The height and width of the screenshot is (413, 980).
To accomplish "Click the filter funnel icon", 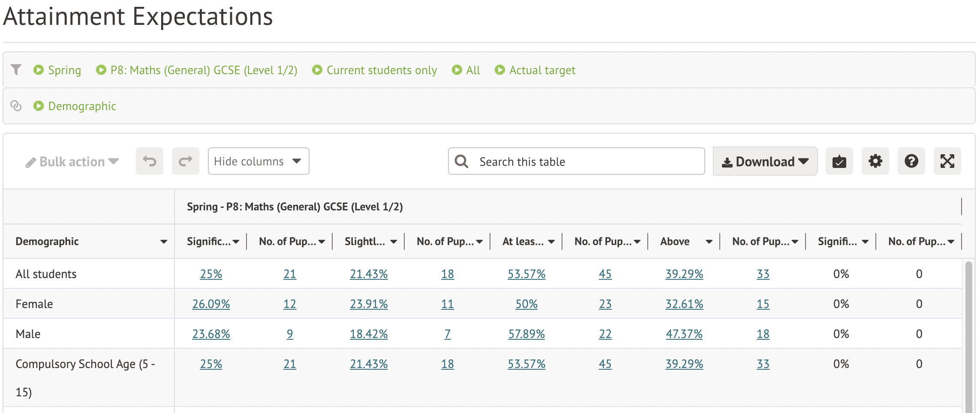I will pos(16,70).
